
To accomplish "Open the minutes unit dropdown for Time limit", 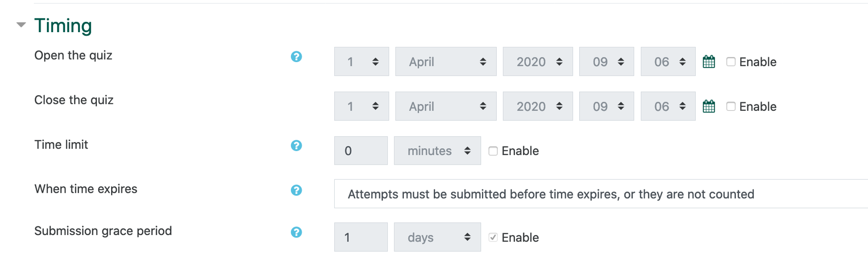I will (x=437, y=150).
